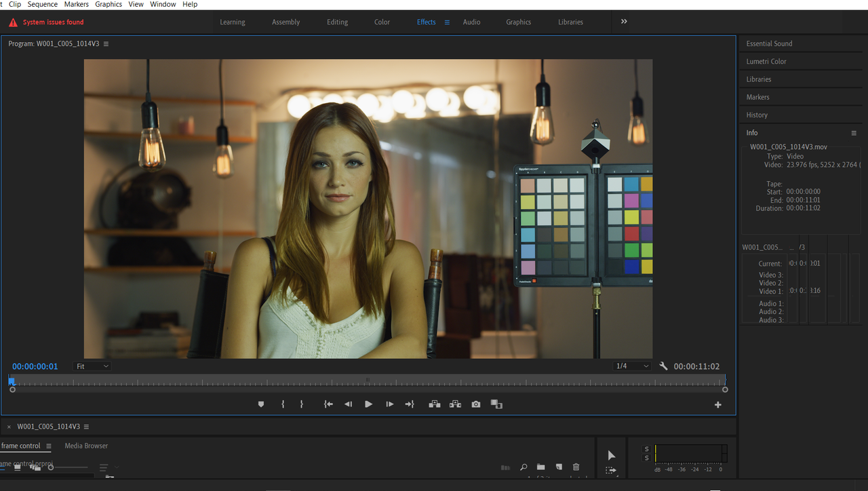Open the 1/4 playback resolution dropdown
Screen dimensions: 868x491
pos(631,366)
